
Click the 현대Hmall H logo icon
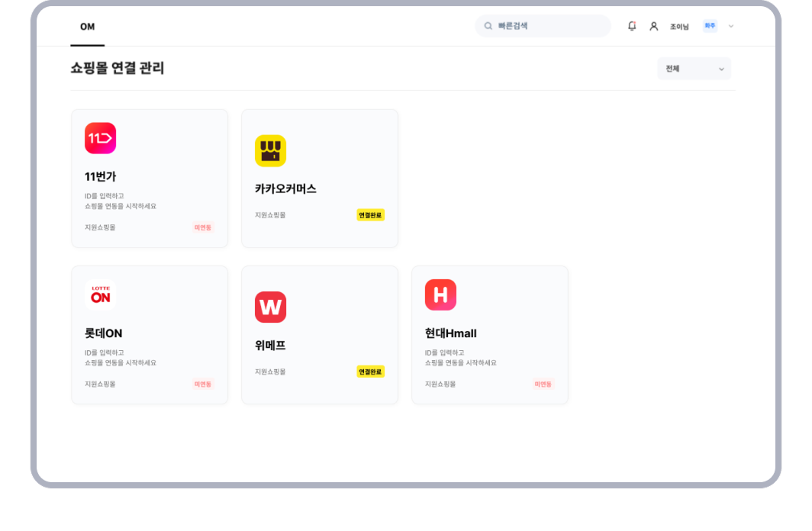pyautogui.click(x=440, y=295)
